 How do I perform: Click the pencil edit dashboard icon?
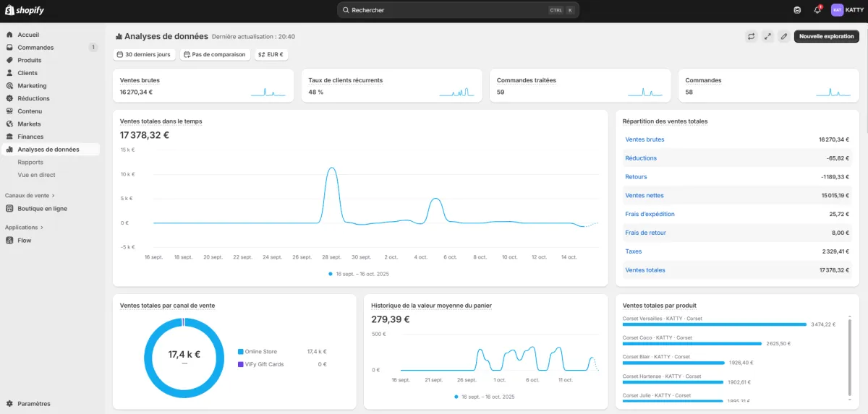coord(783,36)
